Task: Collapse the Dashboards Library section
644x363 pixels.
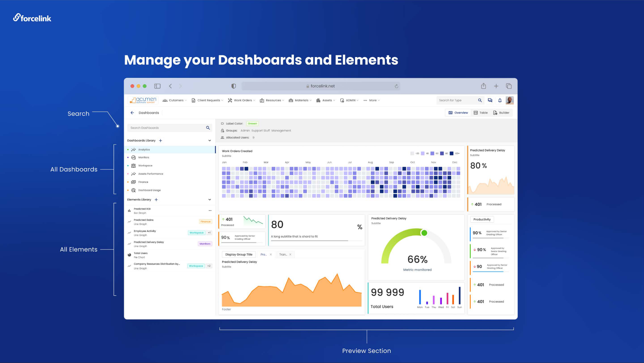Action: [209, 140]
